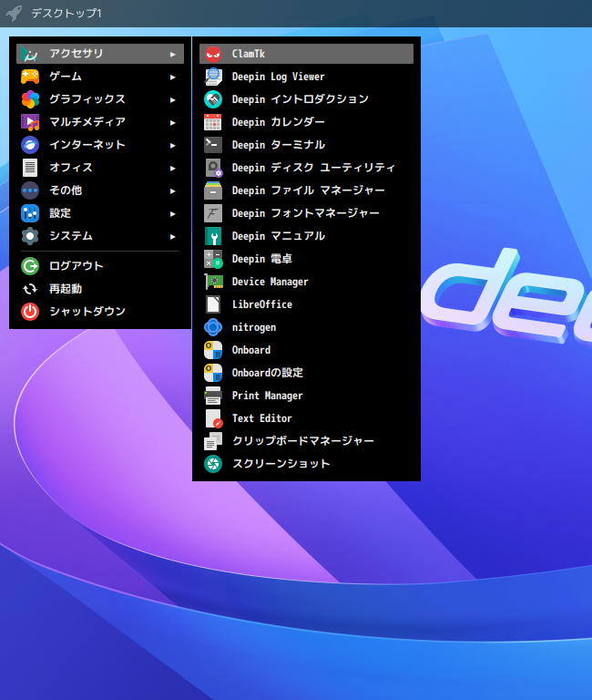Expand the その他 submenu arrow
Screen dimensions: 592x700
coord(173,191)
